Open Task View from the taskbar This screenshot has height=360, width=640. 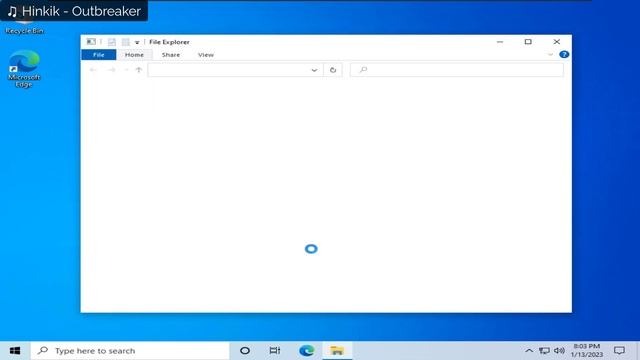pos(275,351)
